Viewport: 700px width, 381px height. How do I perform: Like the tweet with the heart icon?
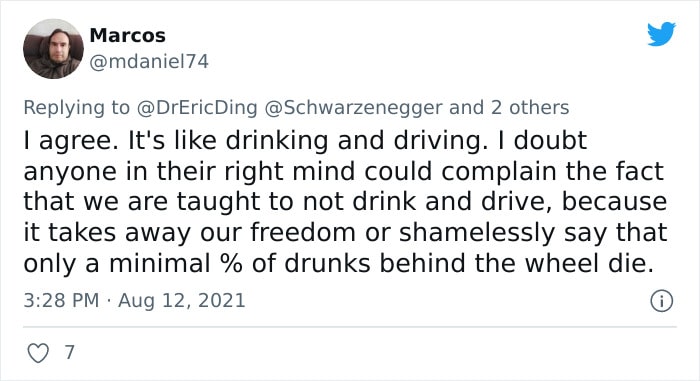click(38, 353)
